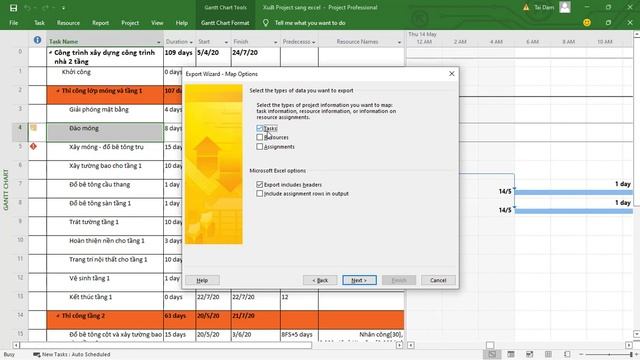
Task: Click the Redo arrow icon
Action: [x=45, y=7]
